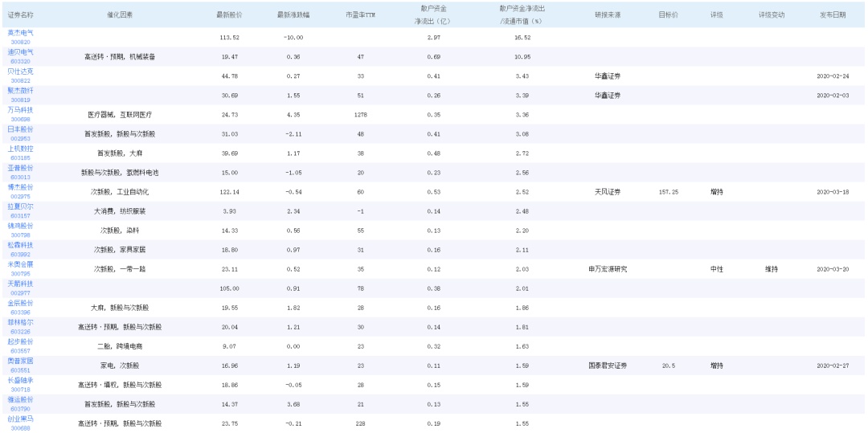Select 增持 rating in 奥普家居 row
The width and height of the screenshot is (868, 433).
717,366
